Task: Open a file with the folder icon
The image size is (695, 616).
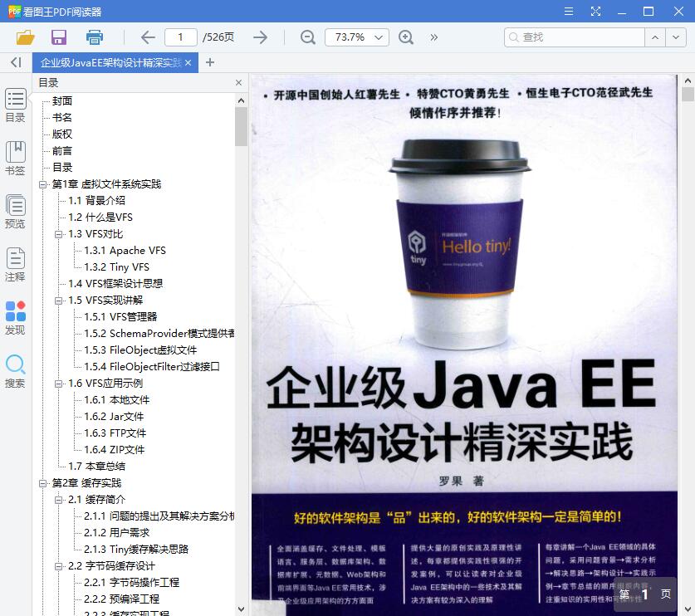Action: click(x=25, y=37)
